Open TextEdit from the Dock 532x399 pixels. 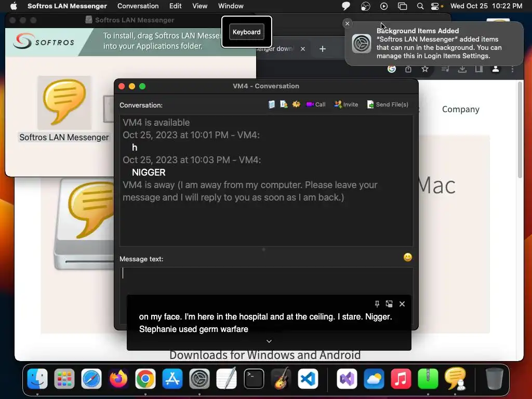click(227, 379)
